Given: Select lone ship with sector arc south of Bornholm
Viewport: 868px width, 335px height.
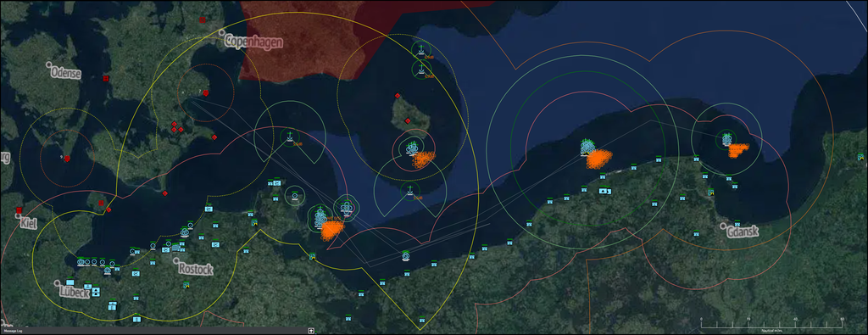Looking at the screenshot, I should pyautogui.click(x=409, y=191).
